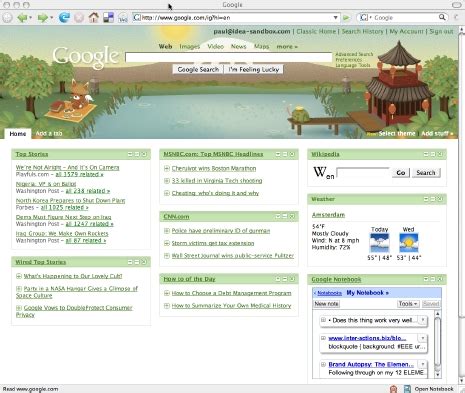
Task: Switch to the Images search tab
Action: 189,47
